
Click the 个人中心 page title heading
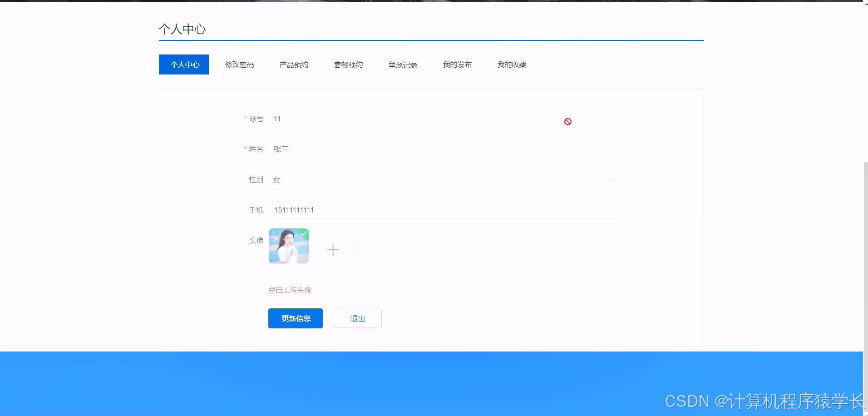coord(182,29)
